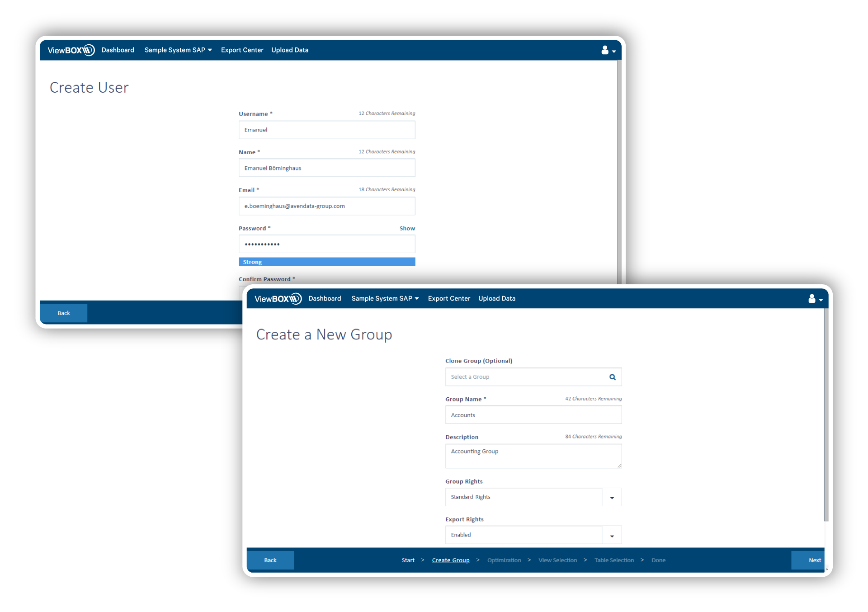Click the Back button on Create Group
868x612 pixels.
pos(272,560)
